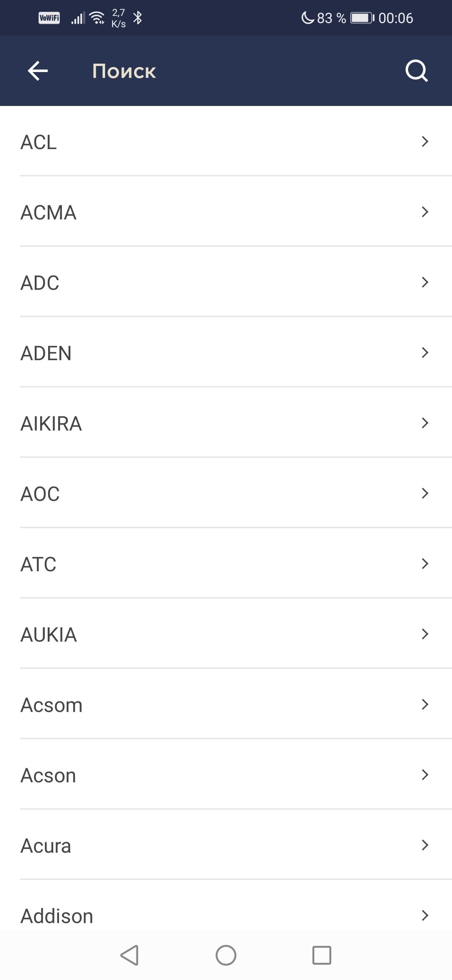This screenshot has height=980, width=452.
Task: Tap the Bluetooth status icon
Action: click(137, 18)
